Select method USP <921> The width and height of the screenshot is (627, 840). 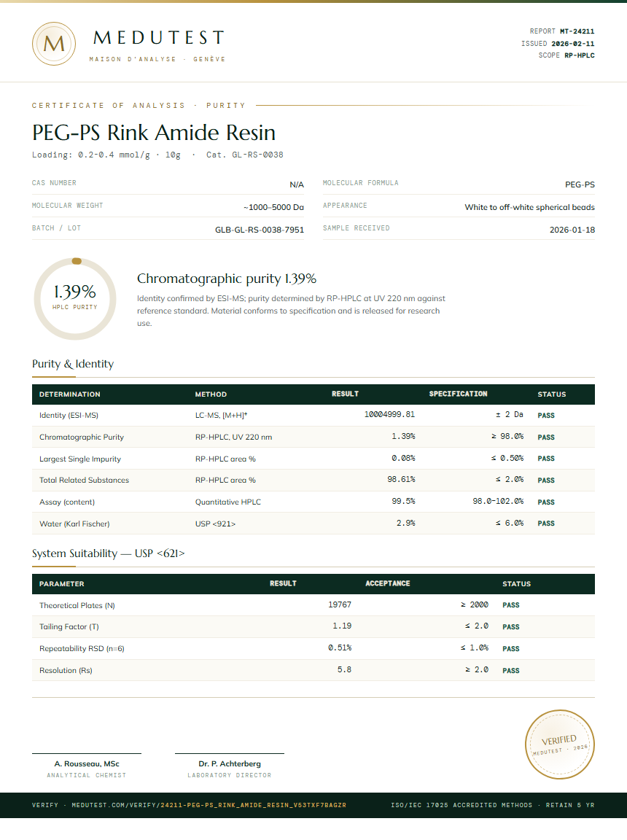coord(215,524)
